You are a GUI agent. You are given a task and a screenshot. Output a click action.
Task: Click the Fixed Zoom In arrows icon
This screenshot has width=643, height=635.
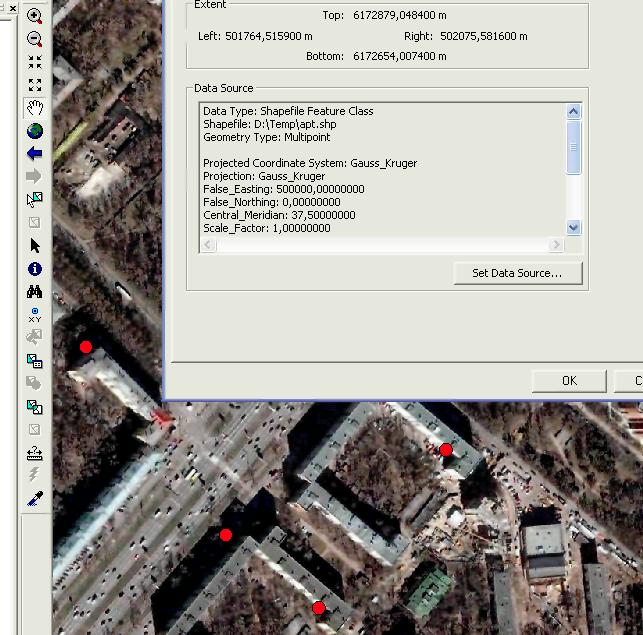(x=35, y=62)
